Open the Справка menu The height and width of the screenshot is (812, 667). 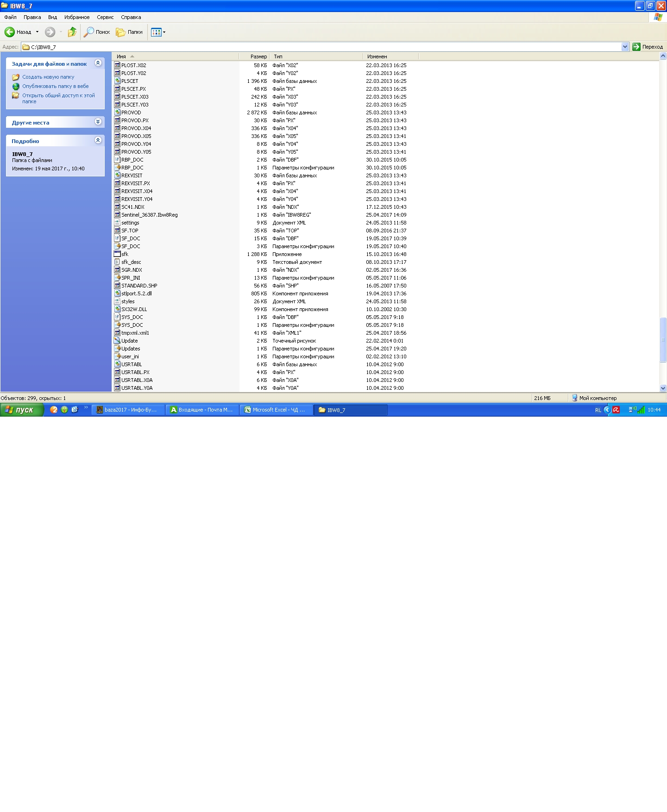[131, 17]
